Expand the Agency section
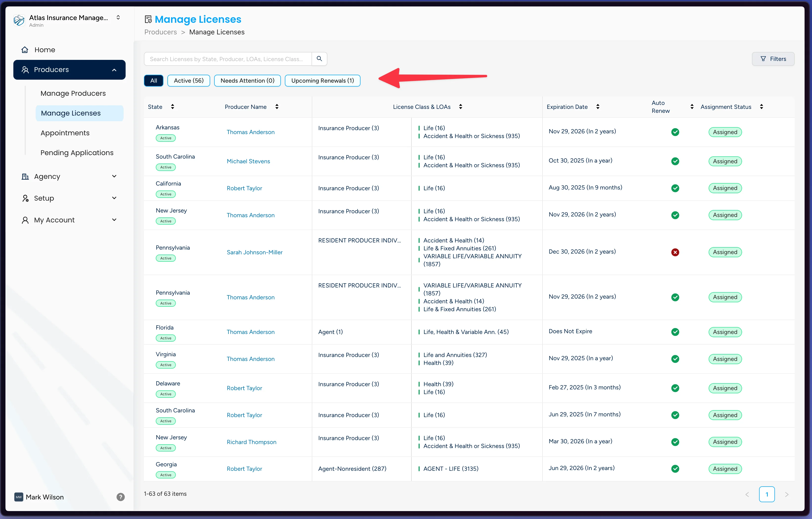812x519 pixels. click(x=114, y=176)
